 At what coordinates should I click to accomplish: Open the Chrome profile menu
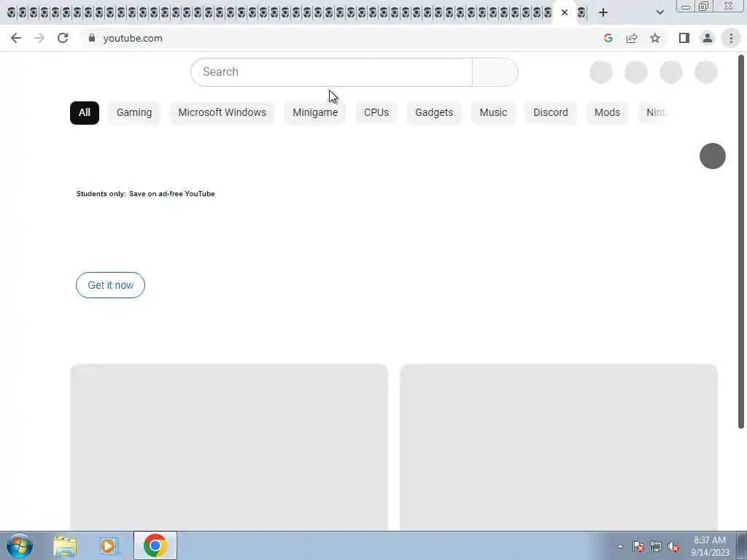[x=708, y=38]
